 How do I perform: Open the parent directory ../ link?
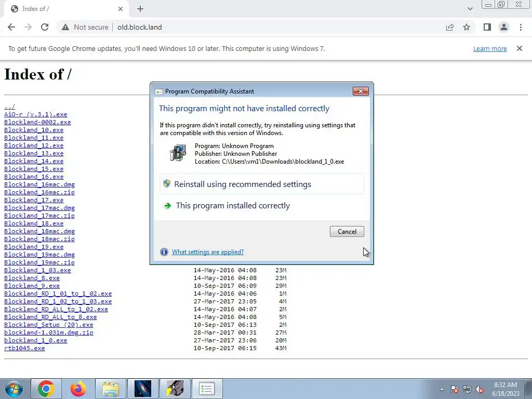click(x=9, y=107)
